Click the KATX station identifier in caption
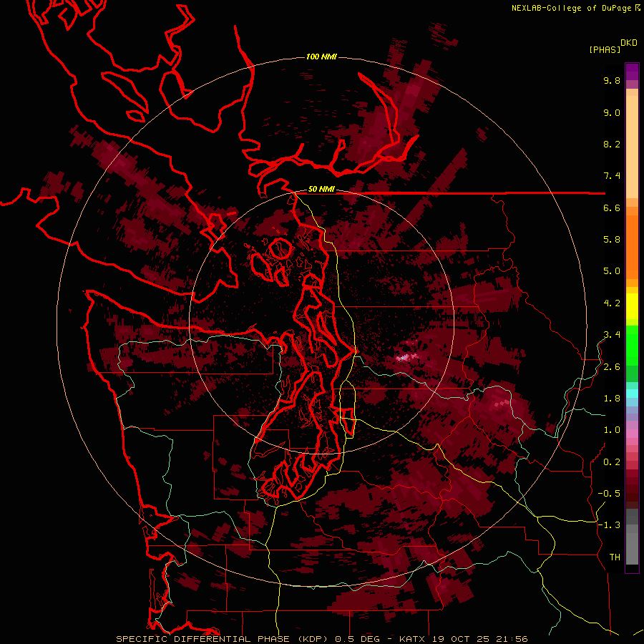This screenshot has width=644, height=644. point(413,639)
